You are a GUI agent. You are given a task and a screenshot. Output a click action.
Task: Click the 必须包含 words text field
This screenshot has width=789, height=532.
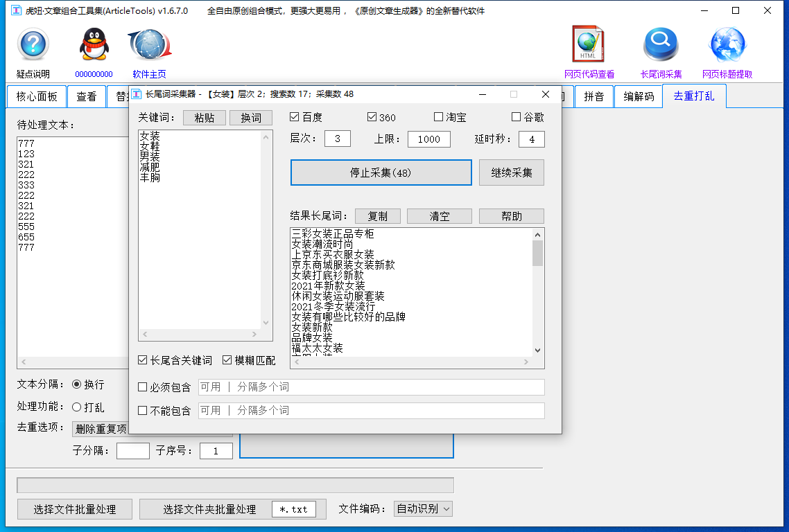372,387
